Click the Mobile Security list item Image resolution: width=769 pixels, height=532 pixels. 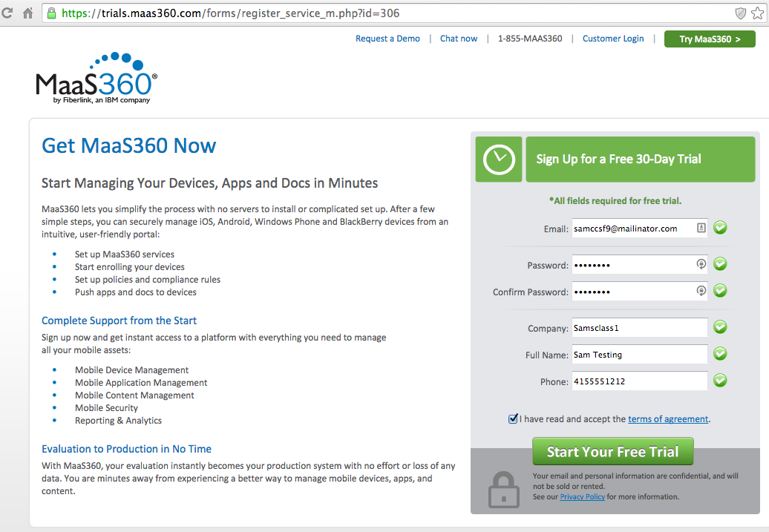106,408
